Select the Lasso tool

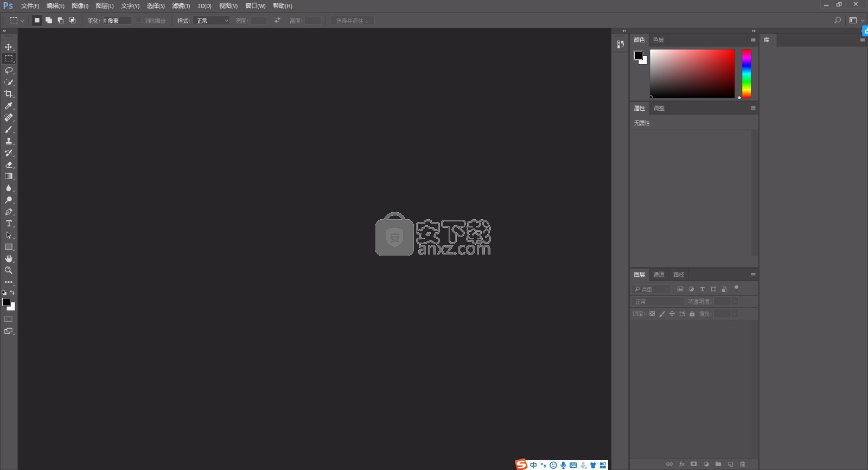(x=9, y=71)
